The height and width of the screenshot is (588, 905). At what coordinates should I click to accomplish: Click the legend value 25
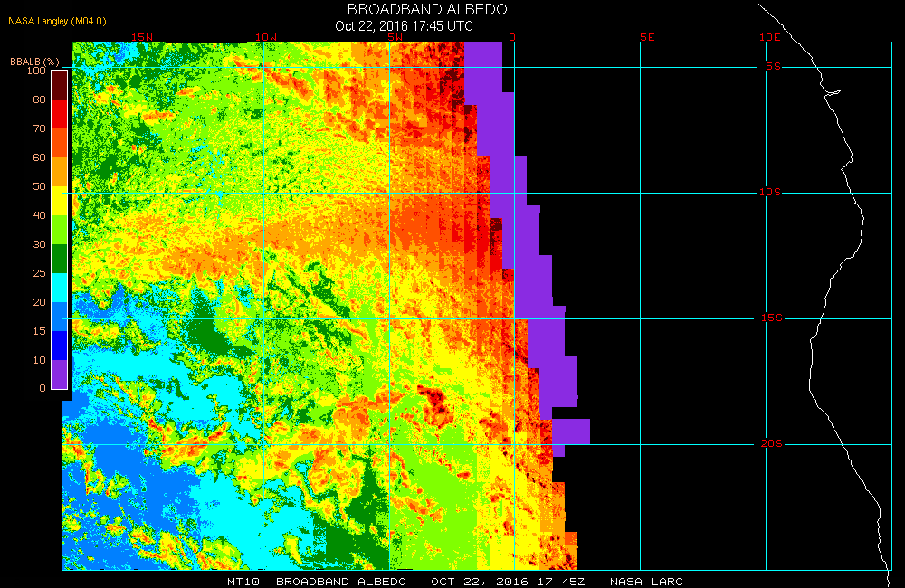click(x=39, y=273)
